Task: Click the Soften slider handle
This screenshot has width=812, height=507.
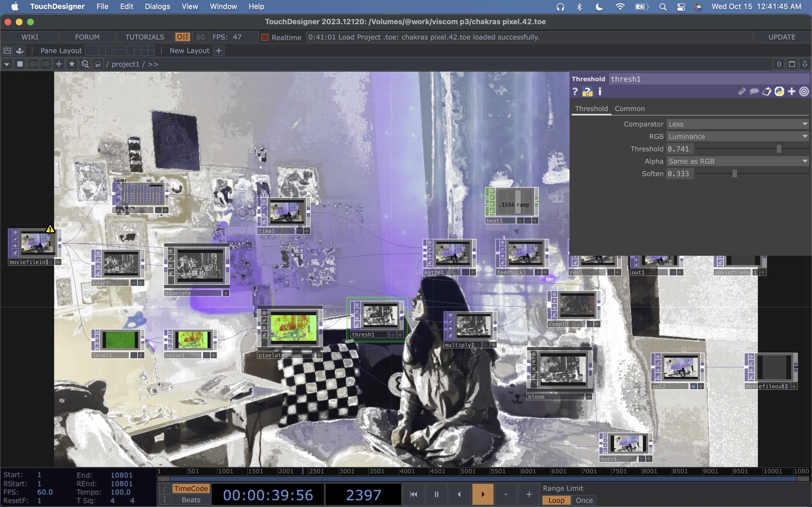Action: [x=734, y=174]
